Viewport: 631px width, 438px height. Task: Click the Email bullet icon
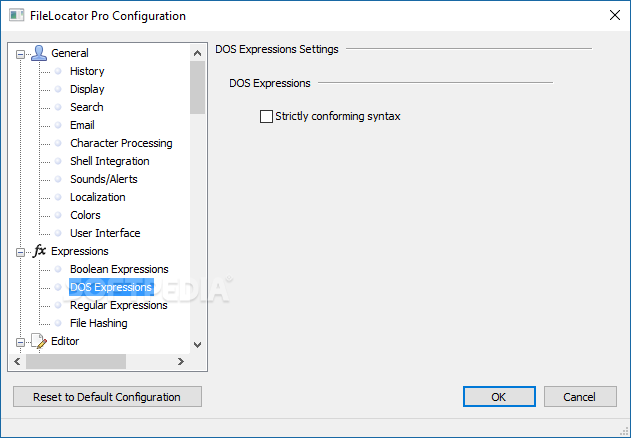[x=58, y=125]
